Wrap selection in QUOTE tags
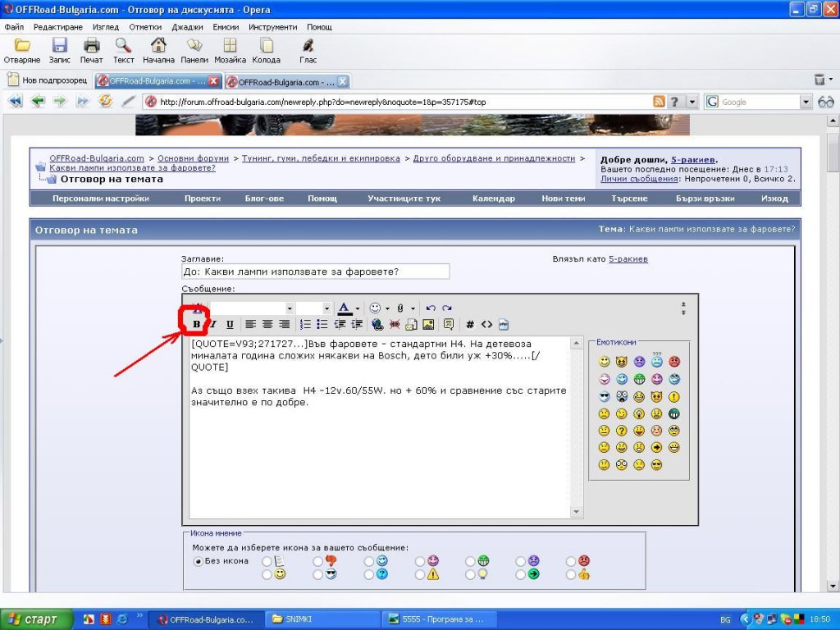This screenshot has width=840, height=630. (449, 324)
